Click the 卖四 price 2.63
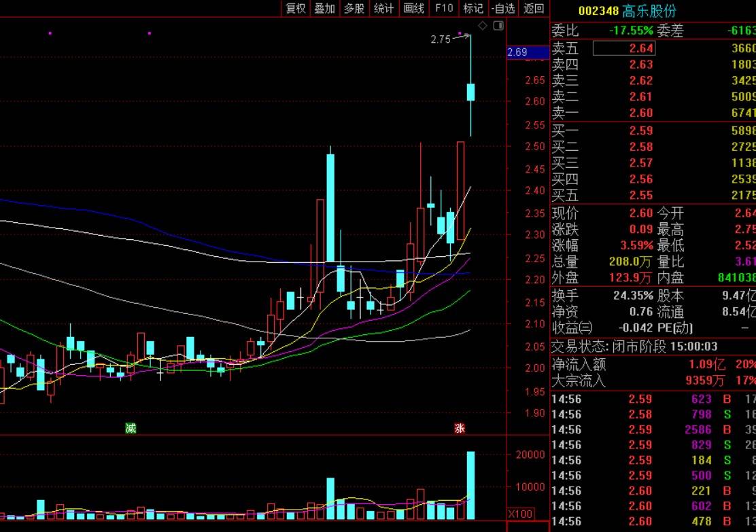Screen dimensions: 756x532 pyautogui.click(x=641, y=64)
